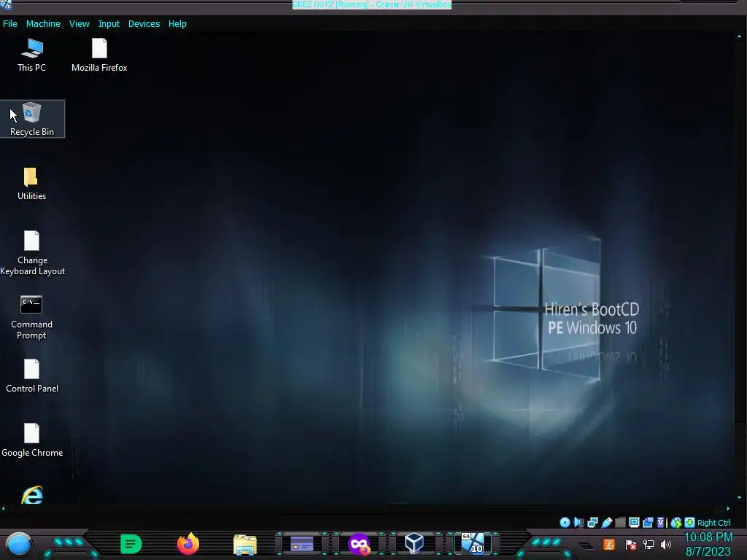Click the recording status icon
Image resolution: width=747 pixels, height=560 pixels.
pos(648,523)
